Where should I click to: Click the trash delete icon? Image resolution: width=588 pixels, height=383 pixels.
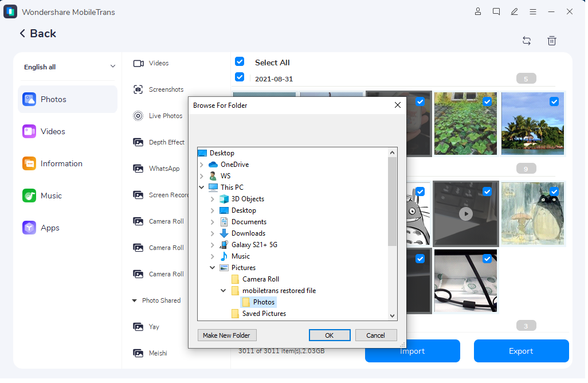pos(551,41)
